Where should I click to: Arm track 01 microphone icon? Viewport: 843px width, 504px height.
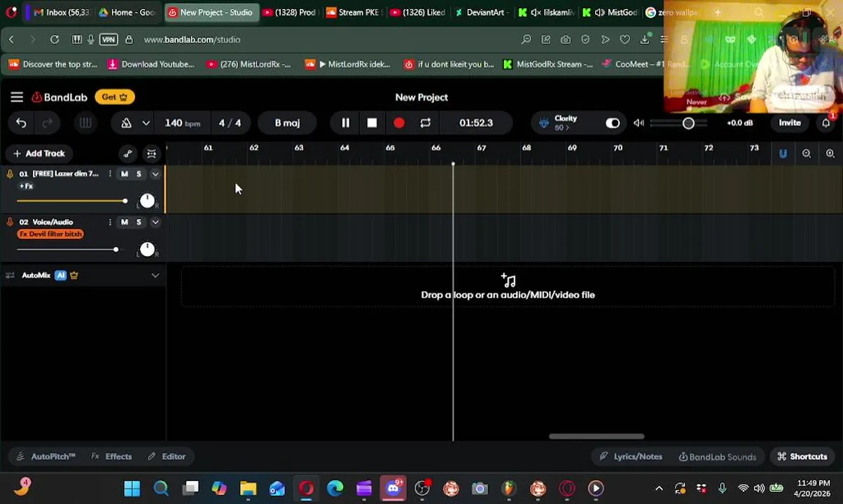10,174
